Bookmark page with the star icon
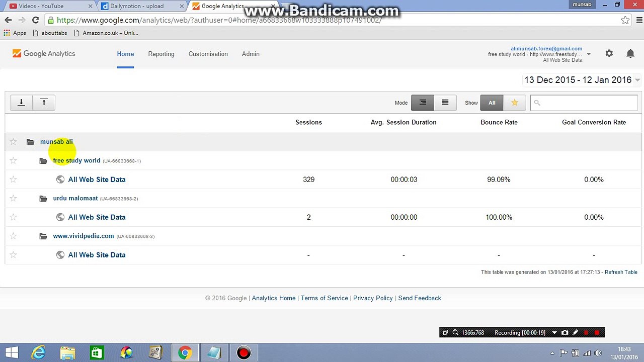Viewport: 644px width, 362px height. (x=625, y=20)
